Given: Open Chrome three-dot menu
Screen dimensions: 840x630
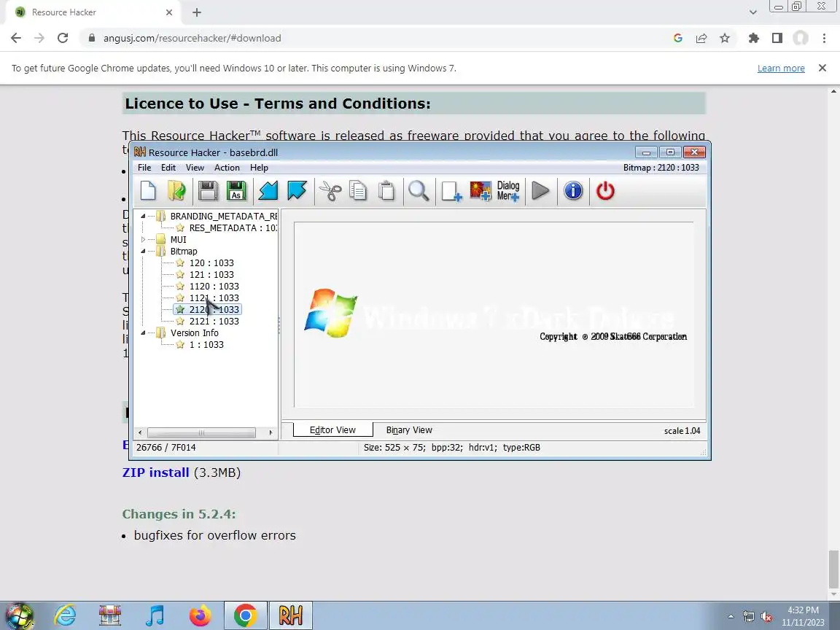Looking at the screenshot, I should pyautogui.click(x=824, y=38).
